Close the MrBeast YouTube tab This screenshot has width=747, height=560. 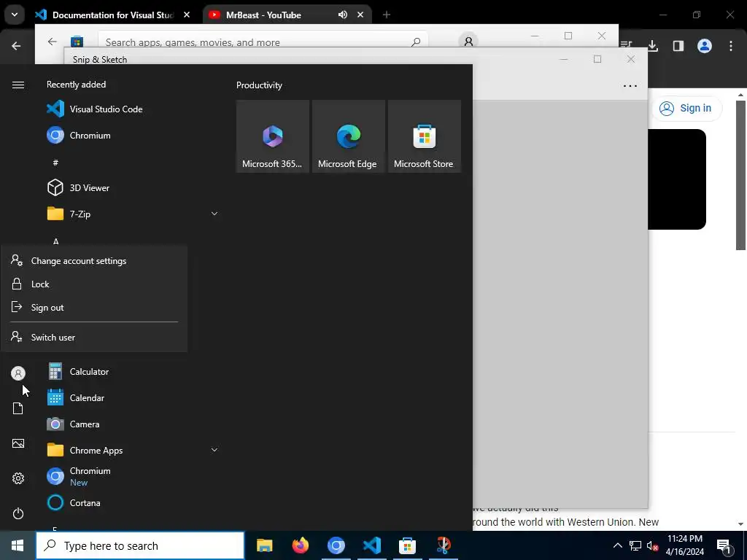[360, 15]
